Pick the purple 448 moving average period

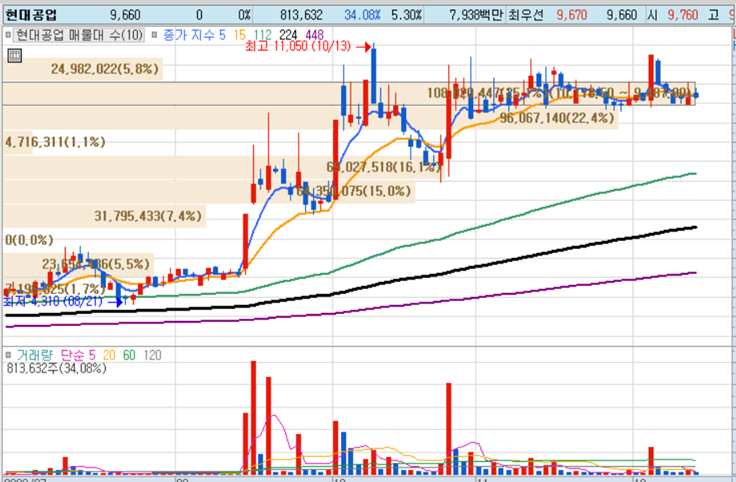coord(314,35)
